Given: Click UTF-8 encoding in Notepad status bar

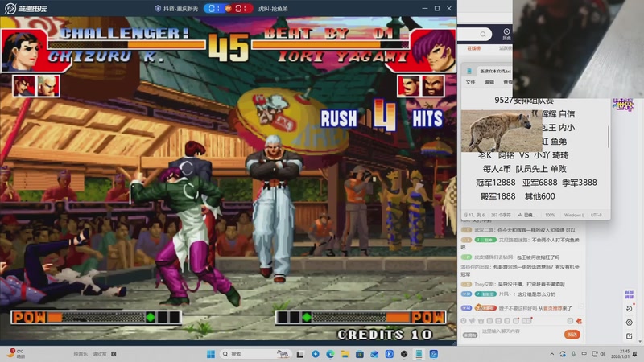Looking at the screenshot, I should pyautogui.click(x=597, y=215).
